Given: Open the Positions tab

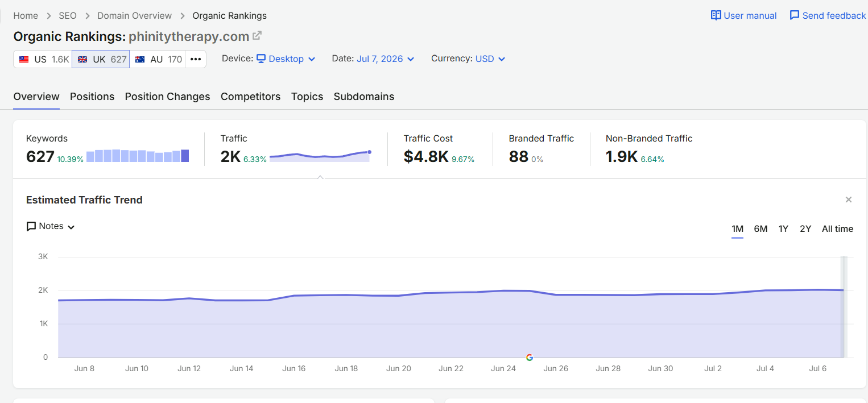Looking at the screenshot, I should [92, 97].
